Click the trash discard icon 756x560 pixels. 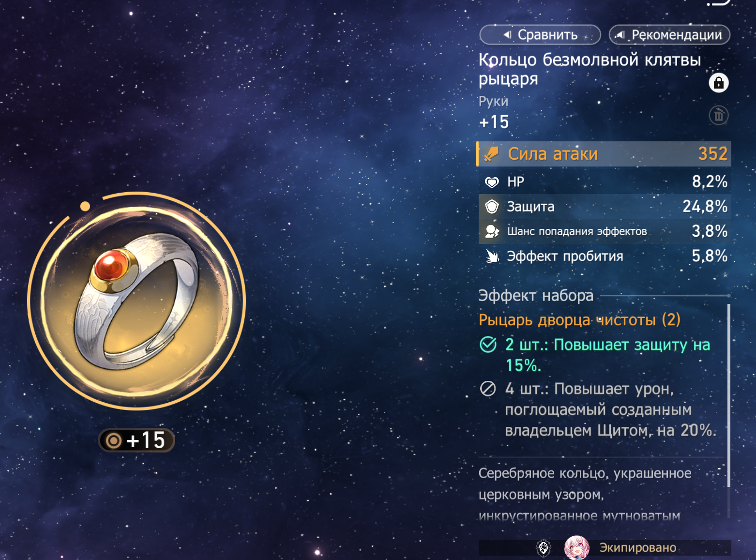[719, 115]
